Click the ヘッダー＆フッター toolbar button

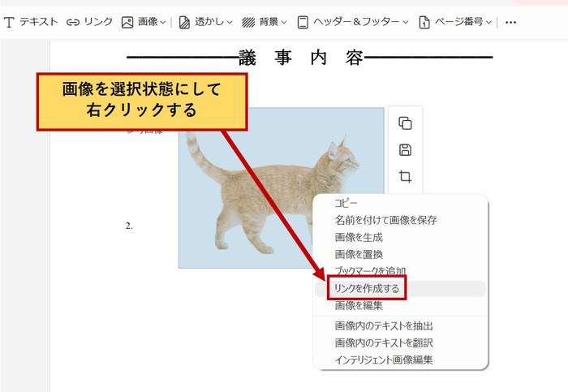(348, 22)
